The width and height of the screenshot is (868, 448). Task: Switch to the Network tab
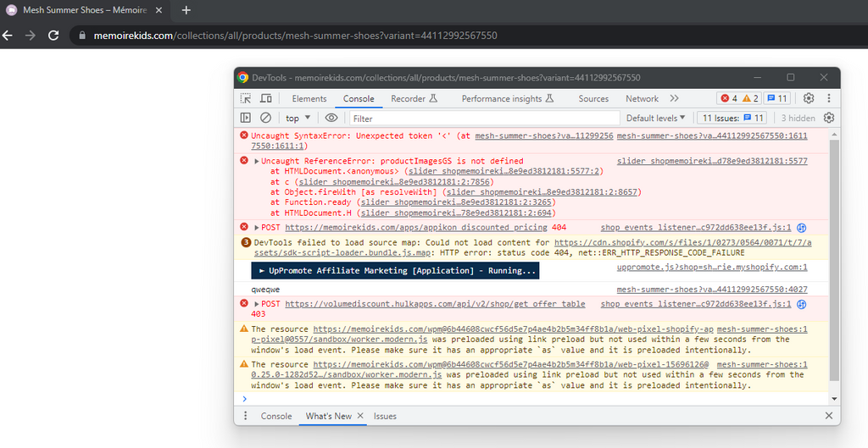point(642,99)
